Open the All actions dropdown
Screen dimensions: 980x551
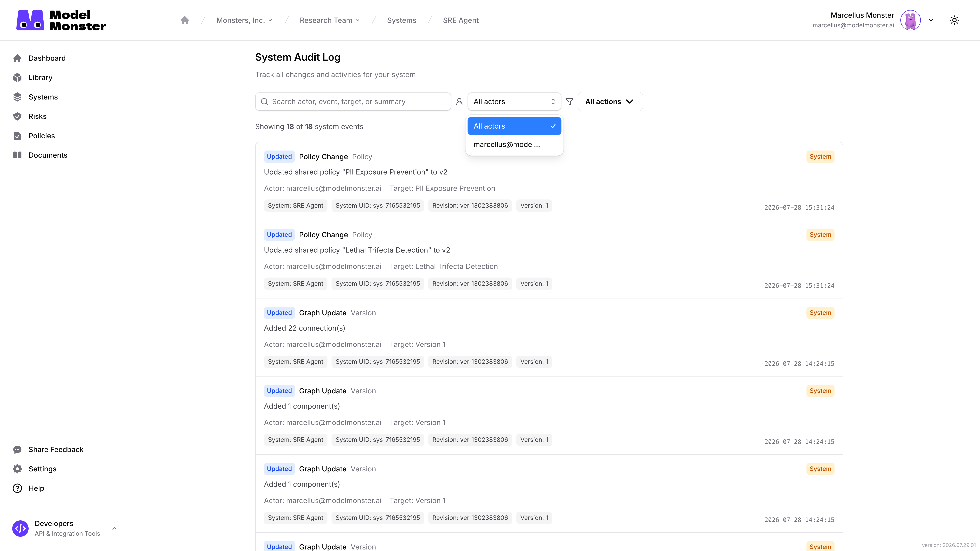[610, 102]
